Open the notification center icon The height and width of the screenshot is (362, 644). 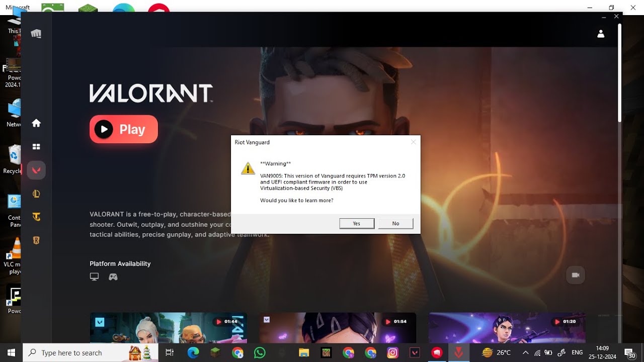pos(629,352)
